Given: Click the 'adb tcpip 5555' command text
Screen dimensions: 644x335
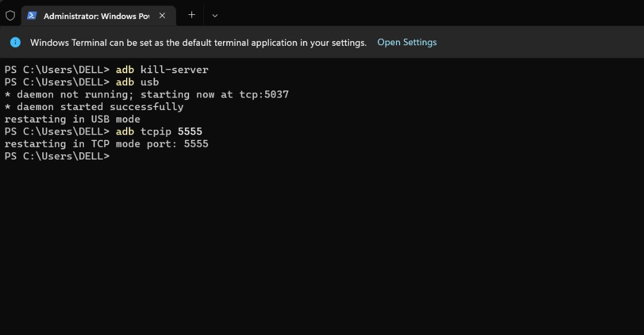Looking at the screenshot, I should point(159,132).
